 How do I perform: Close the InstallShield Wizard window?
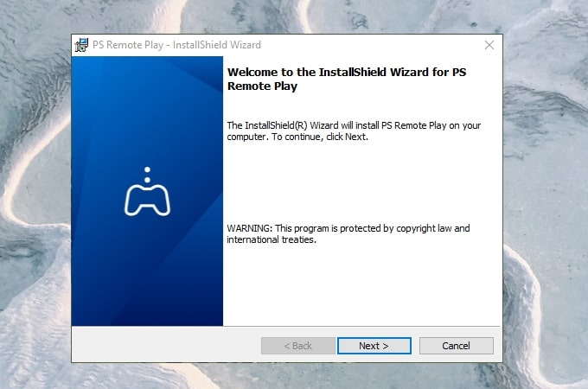489,45
